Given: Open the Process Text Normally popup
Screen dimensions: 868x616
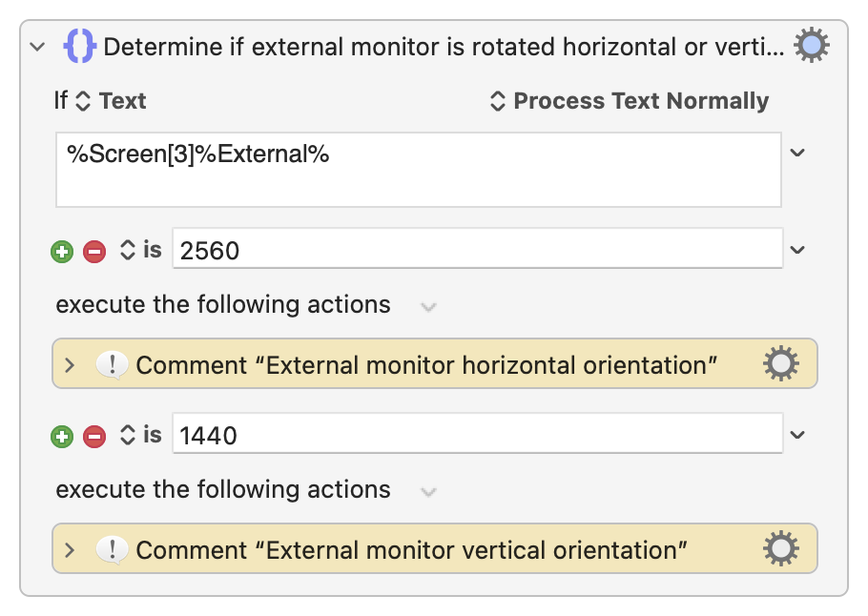Looking at the screenshot, I should click(x=630, y=101).
